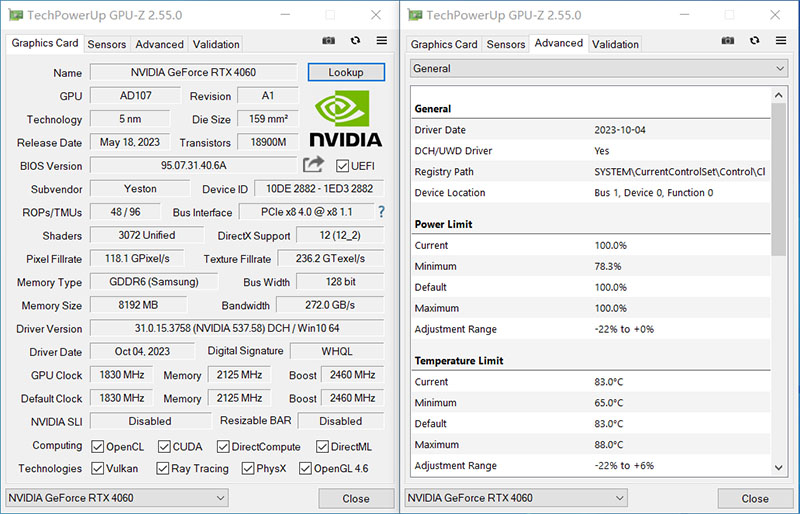Viewport: 800px width, 514px height.
Task: Toggle the Ray Tracing checkbox
Action: [163, 468]
